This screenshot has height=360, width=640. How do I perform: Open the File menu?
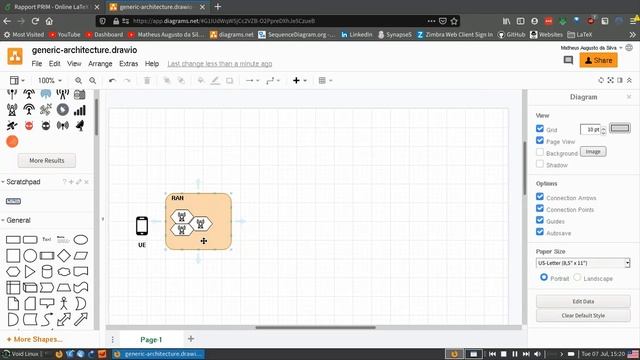pyautogui.click(x=37, y=64)
